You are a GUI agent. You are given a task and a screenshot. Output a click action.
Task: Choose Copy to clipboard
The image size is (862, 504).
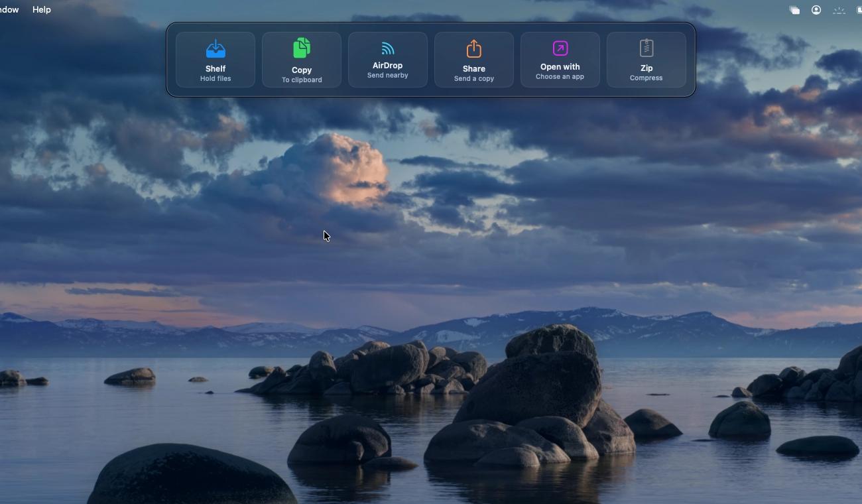click(302, 60)
